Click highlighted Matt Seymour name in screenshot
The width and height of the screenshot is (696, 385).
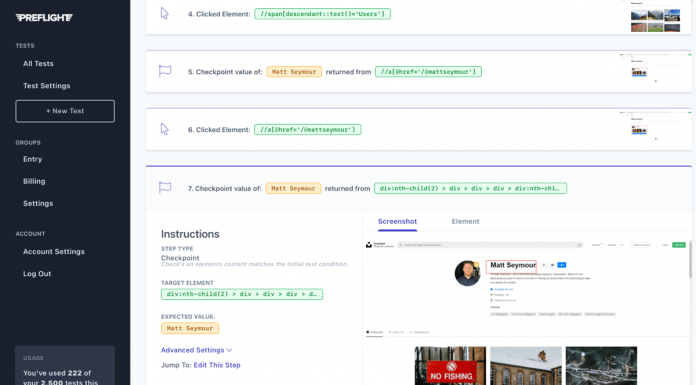click(x=511, y=266)
